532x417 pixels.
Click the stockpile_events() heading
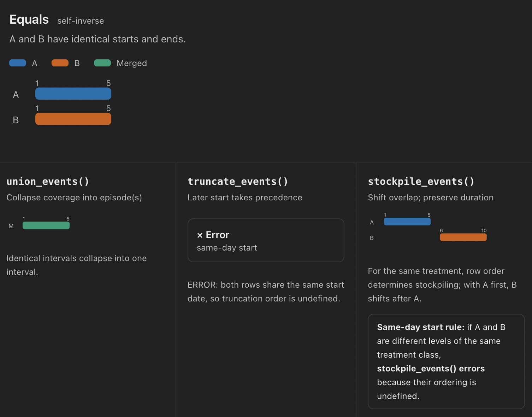421,181
